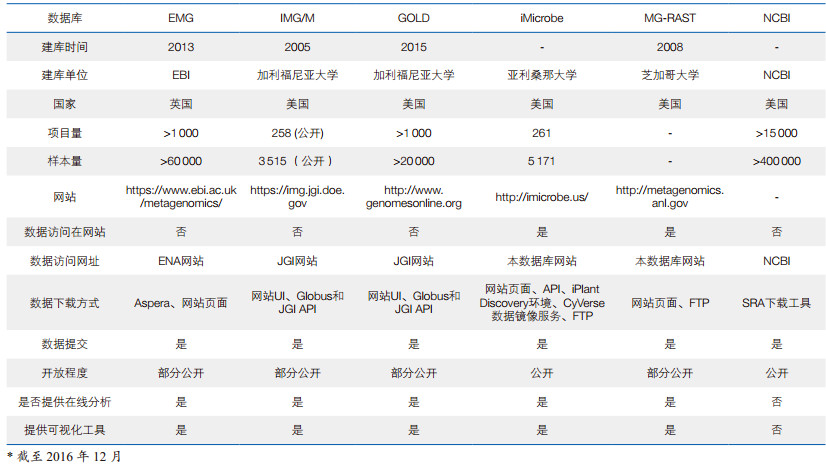Screen dimensions: 826x470
Task: Open the img.jgi.doe.gov URL
Action: tap(297, 197)
